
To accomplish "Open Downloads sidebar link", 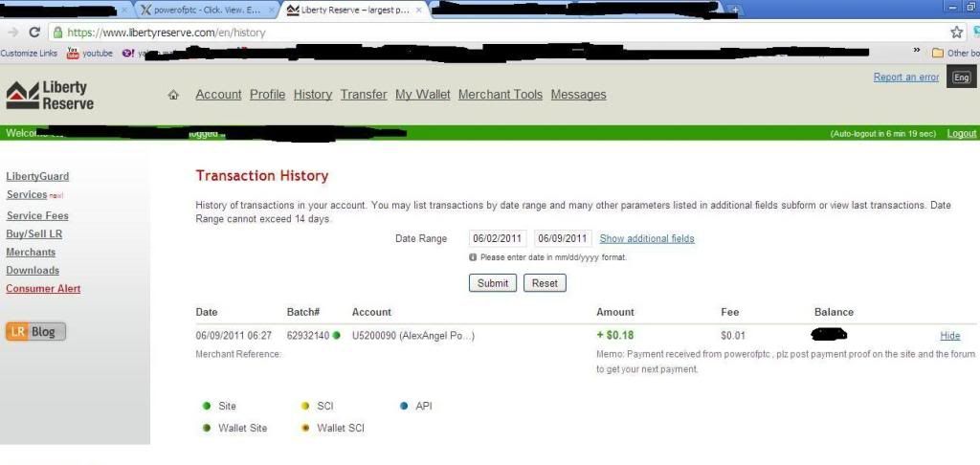I will pyautogui.click(x=33, y=270).
